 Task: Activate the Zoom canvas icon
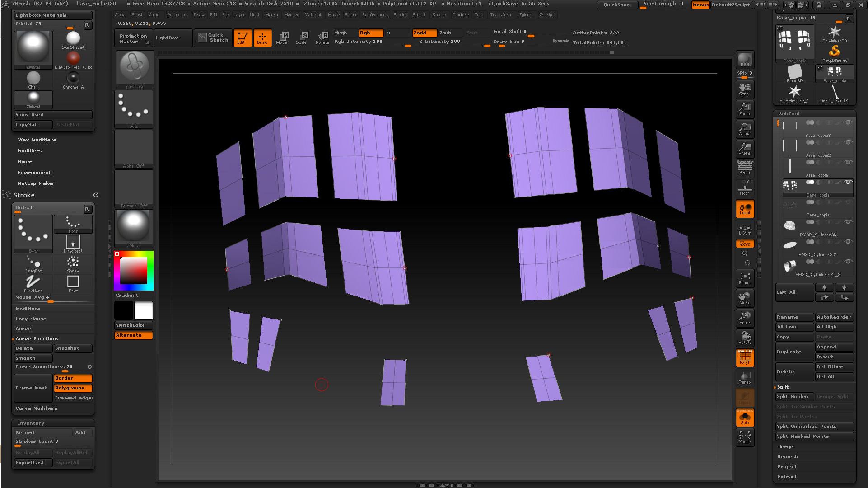click(745, 109)
